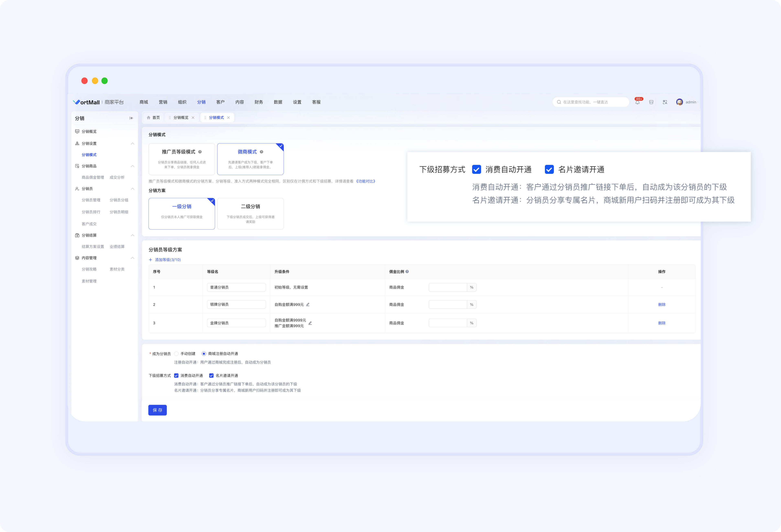Screen dimensions: 781x532
Task: Switch to the 分销概览 tab
Action: 181,117
